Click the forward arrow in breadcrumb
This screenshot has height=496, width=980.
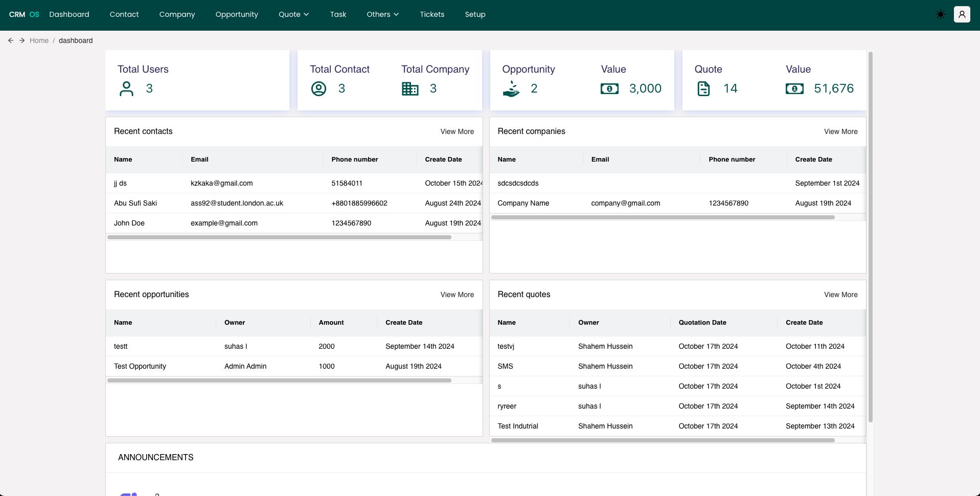pos(22,40)
